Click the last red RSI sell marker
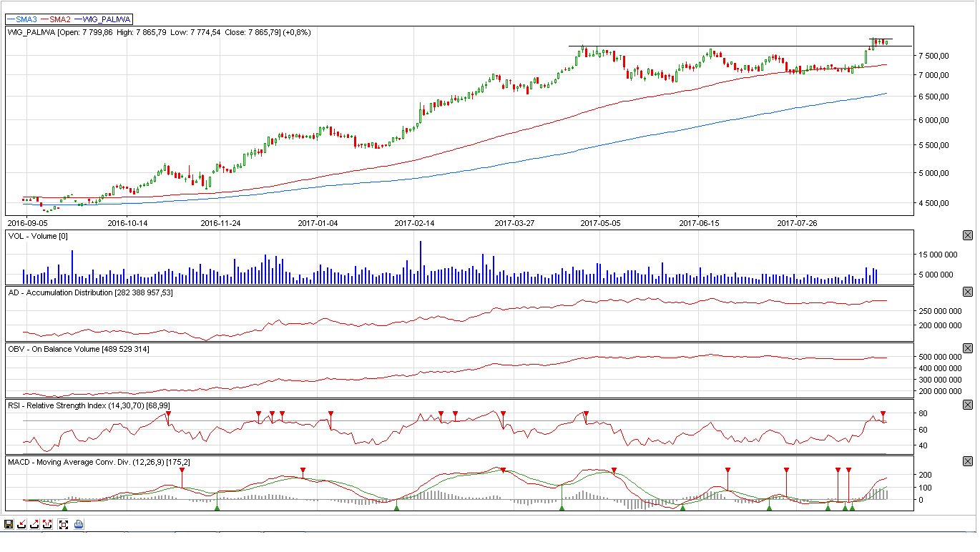The width and height of the screenshot is (980, 552). point(883,414)
